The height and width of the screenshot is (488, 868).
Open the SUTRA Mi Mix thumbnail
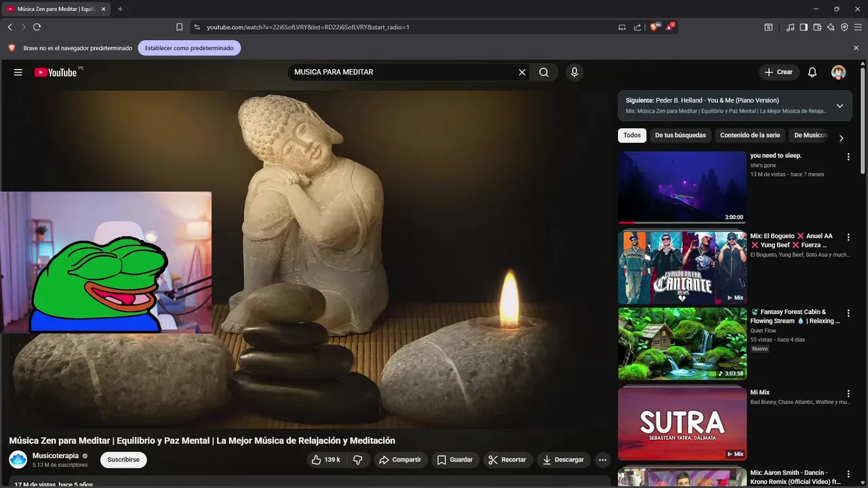tap(682, 424)
